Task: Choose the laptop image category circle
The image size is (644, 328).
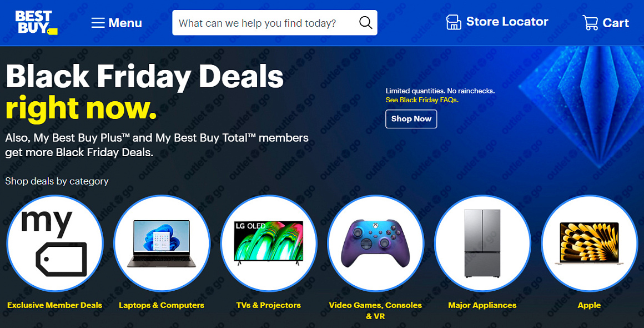Action: click(x=162, y=243)
